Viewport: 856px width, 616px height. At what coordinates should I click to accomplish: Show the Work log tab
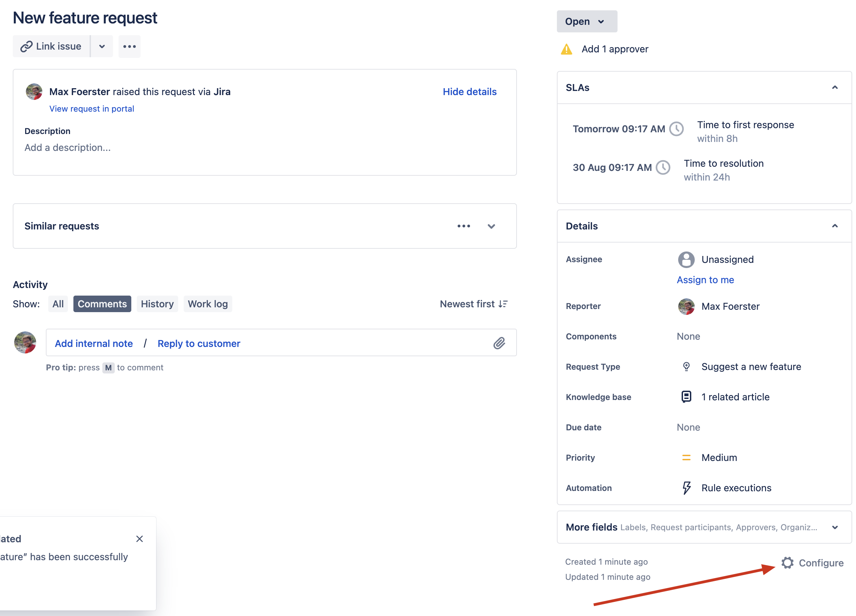pos(207,304)
